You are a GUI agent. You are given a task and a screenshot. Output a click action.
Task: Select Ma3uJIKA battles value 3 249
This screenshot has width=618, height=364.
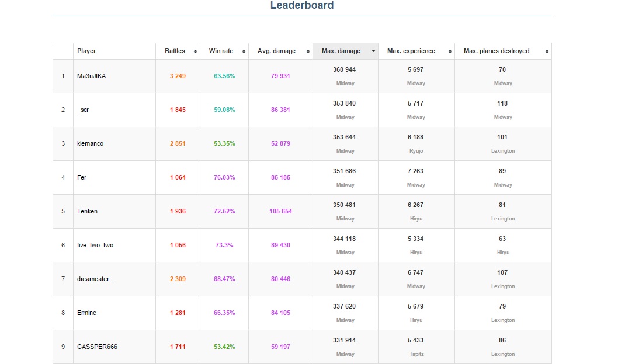[x=178, y=76]
